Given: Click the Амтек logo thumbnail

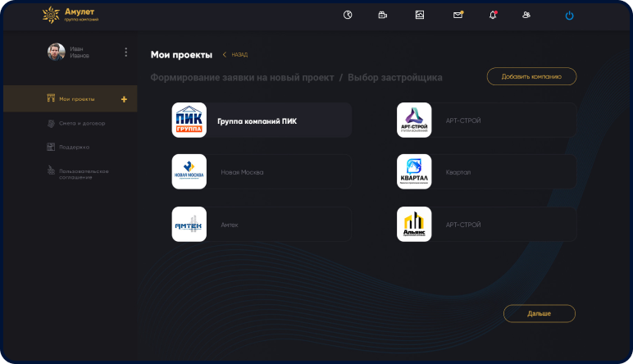Looking at the screenshot, I should pyautogui.click(x=189, y=225).
